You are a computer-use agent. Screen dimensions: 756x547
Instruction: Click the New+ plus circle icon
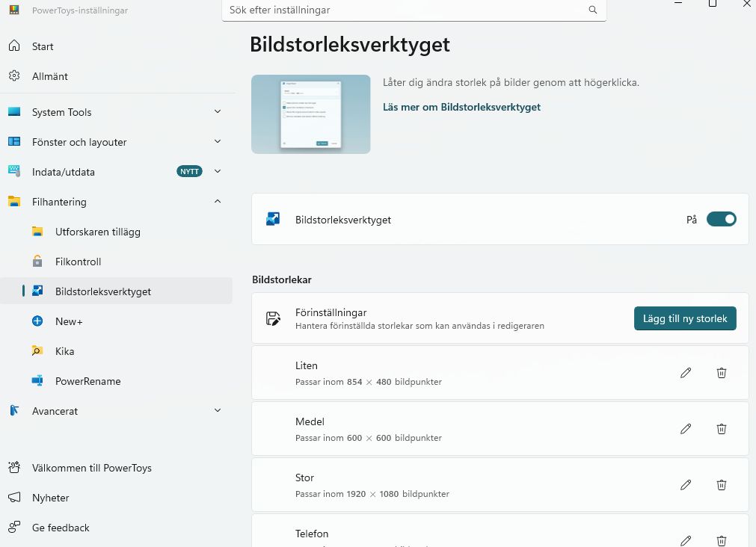pos(37,321)
